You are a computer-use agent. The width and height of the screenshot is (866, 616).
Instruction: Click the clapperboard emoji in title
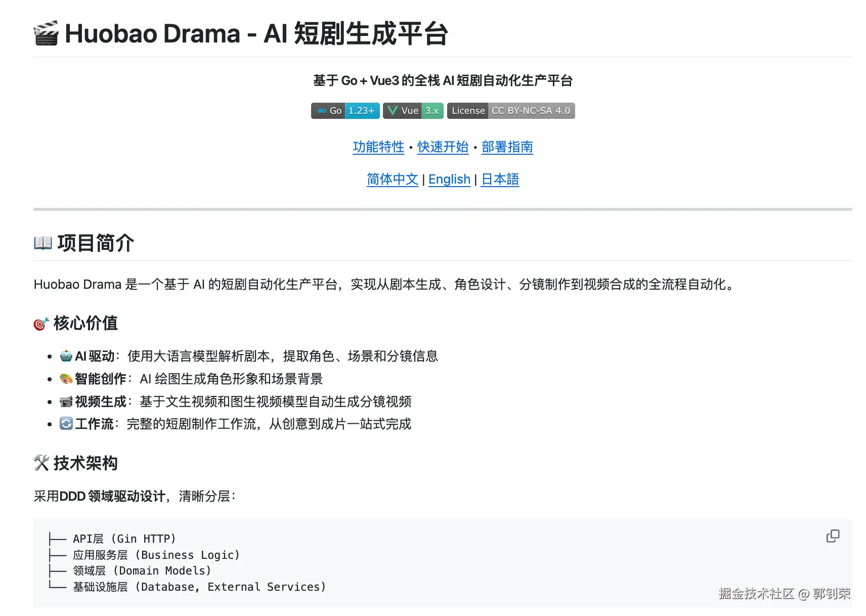(x=46, y=33)
